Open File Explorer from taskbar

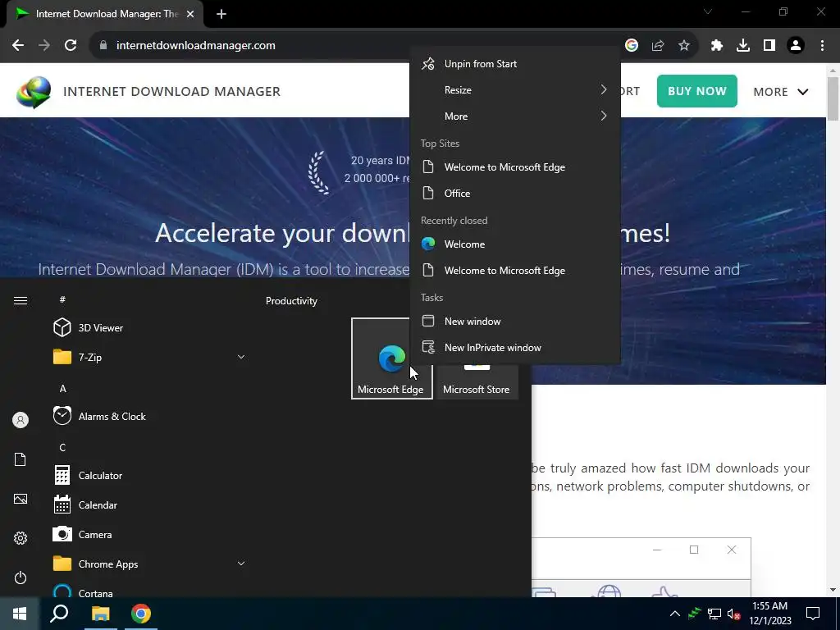[x=100, y=614]
